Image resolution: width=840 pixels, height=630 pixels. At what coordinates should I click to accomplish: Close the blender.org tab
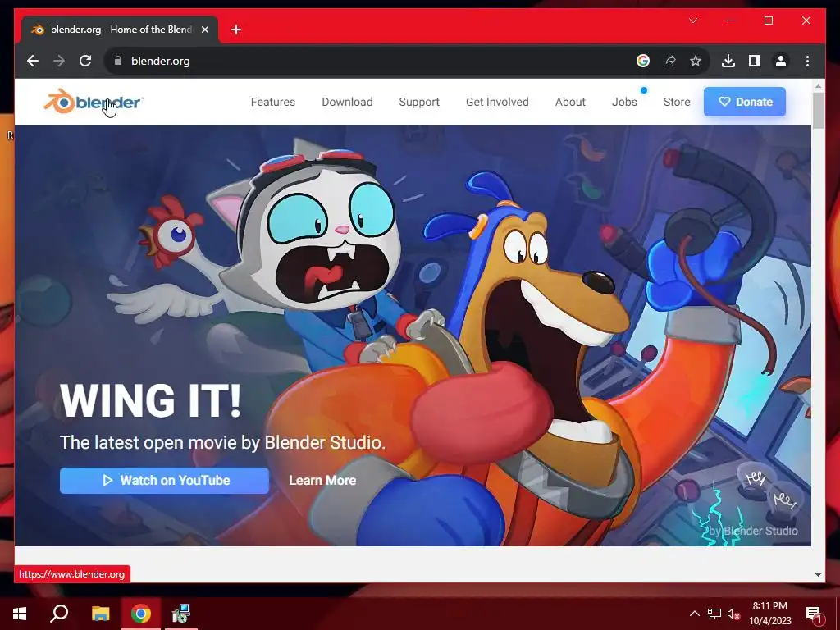click(x=204, y=30)
